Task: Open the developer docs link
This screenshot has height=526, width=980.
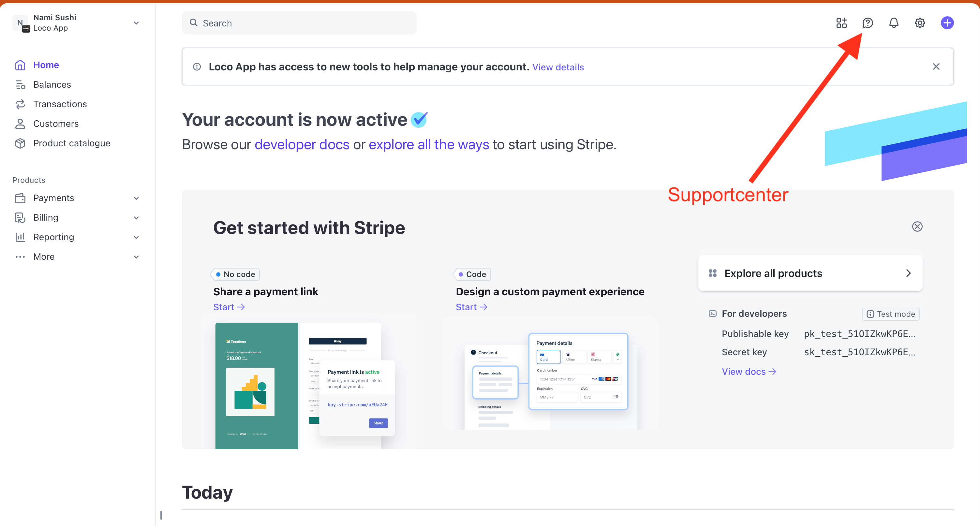Action: tap(302, 144)
